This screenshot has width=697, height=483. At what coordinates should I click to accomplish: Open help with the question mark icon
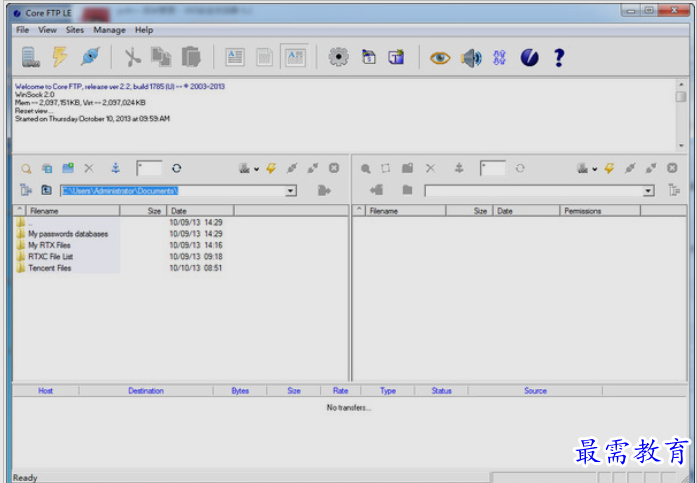pos(559,57)
